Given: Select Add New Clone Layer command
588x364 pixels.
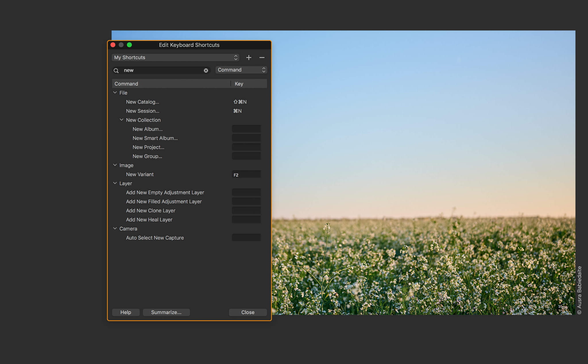Looking at the screenshot, I should click(150, 210).
